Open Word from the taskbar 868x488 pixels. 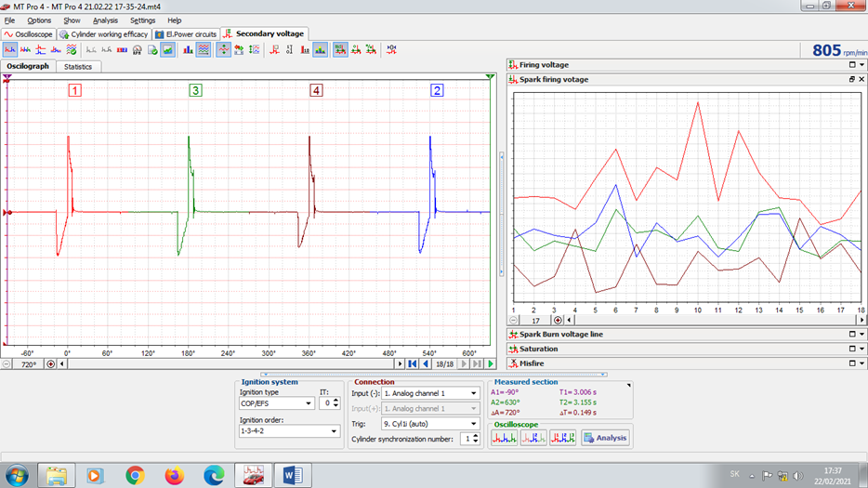point(294,475)
